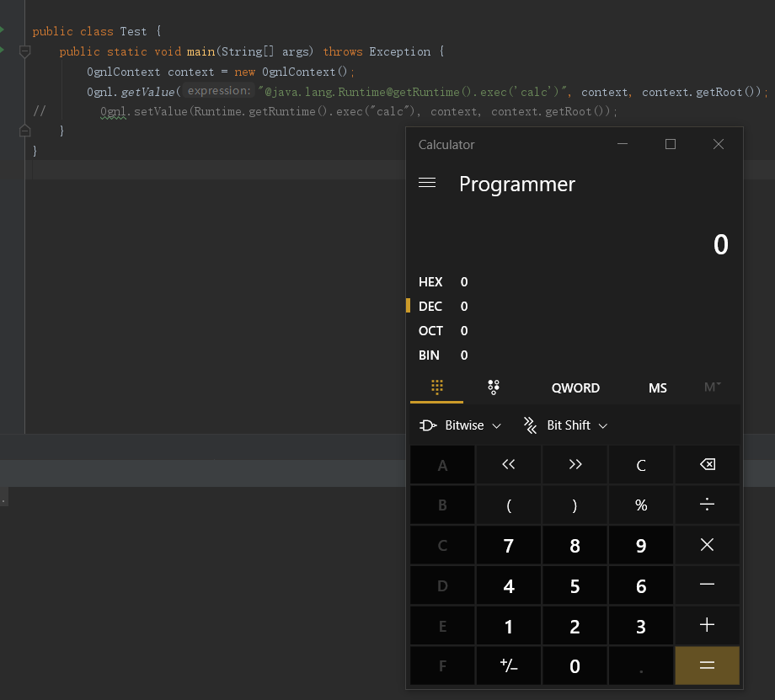Click run gutter arrow beside main method
Image resolution: width=775 pixels, height=700 pixels.
3,51
